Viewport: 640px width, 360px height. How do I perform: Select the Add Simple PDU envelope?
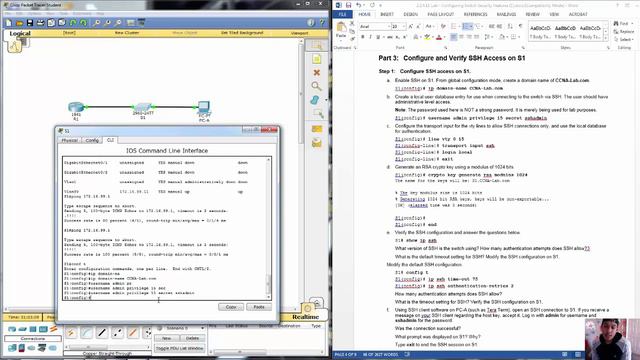click(317, 129)
